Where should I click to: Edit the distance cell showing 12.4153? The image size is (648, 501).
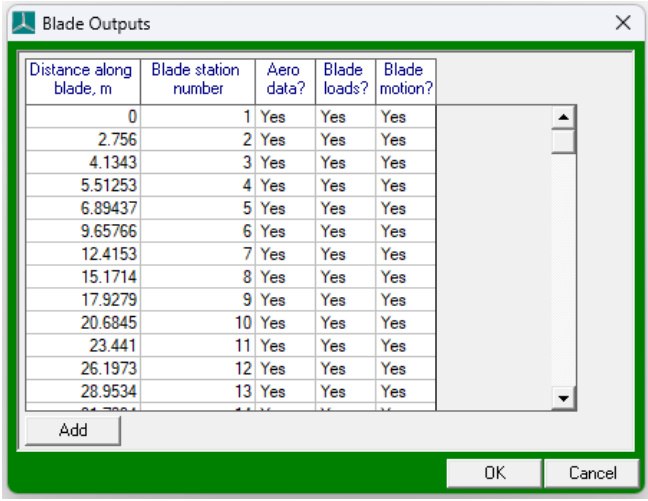tap(83, 254)
